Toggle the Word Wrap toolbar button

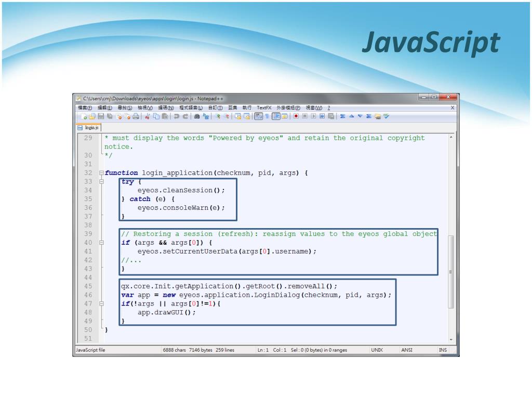point(259,116)
